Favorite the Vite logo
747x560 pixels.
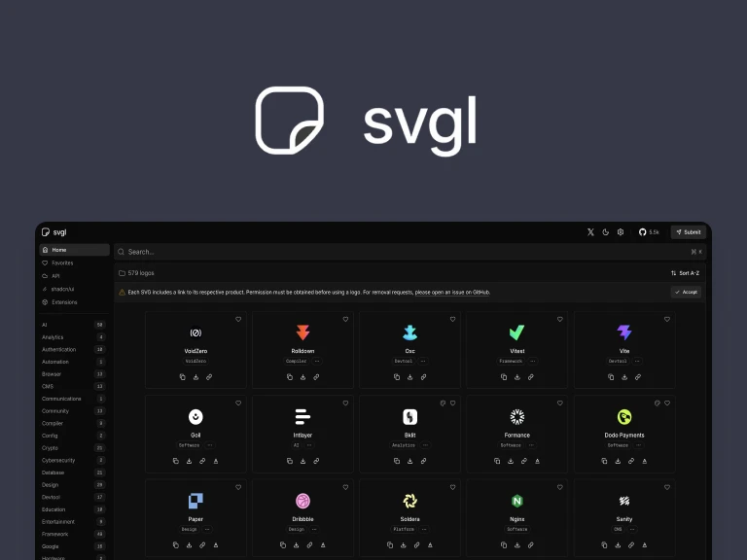tap(667, 319)
